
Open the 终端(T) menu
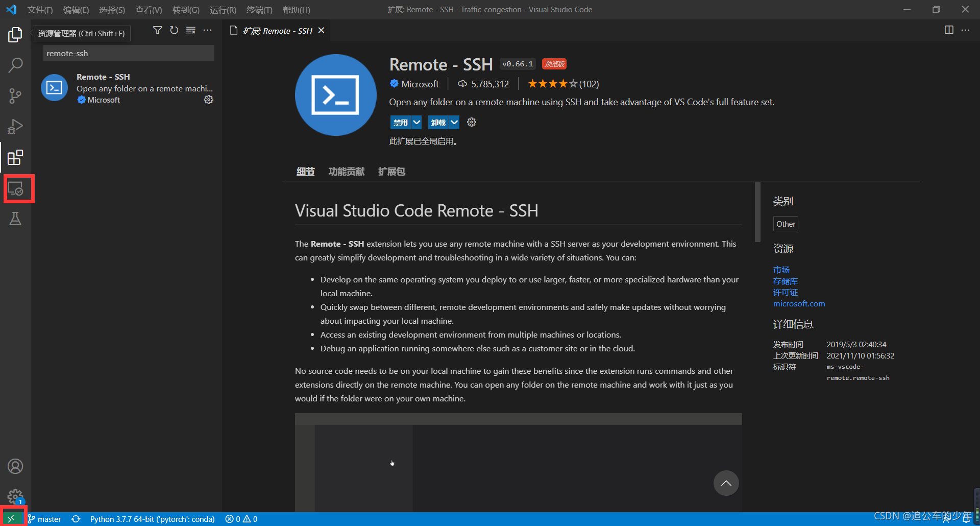(259, 10)
